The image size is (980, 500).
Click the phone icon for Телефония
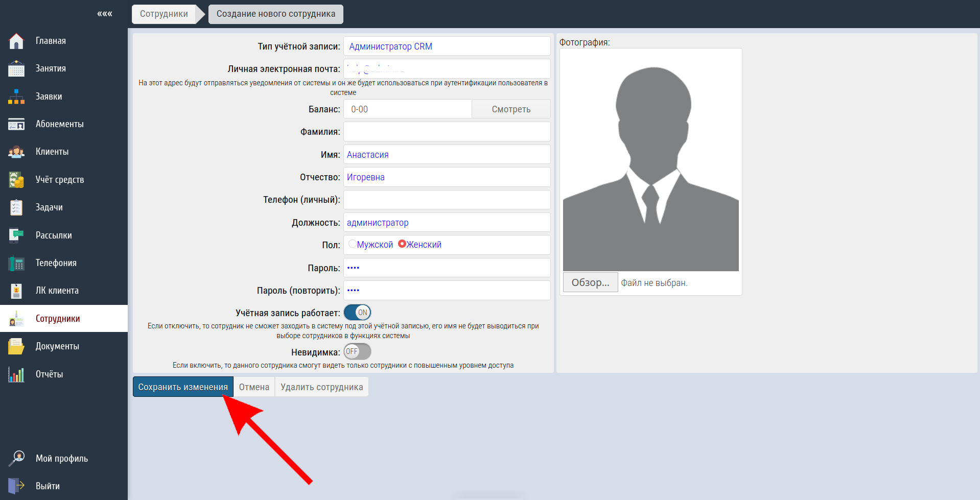coord(16,263)
